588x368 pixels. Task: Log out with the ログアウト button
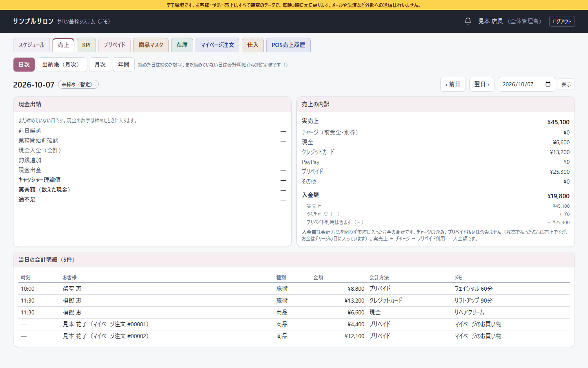pyautogui.click(x=562, y=21)
